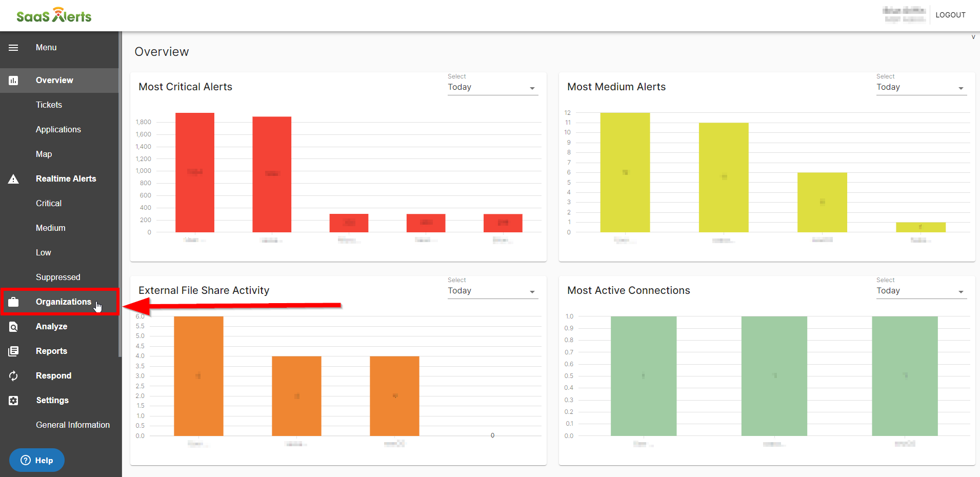Open Realtime Alerts section
This screenshot has height=477, width=980.
coord(59,179)
